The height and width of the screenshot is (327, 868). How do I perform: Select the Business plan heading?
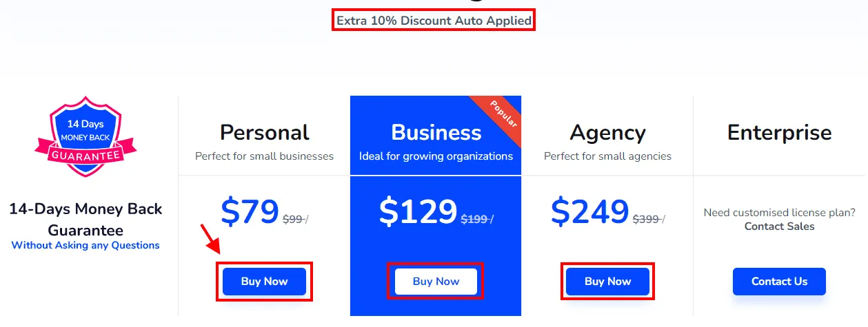click(436, 132)
